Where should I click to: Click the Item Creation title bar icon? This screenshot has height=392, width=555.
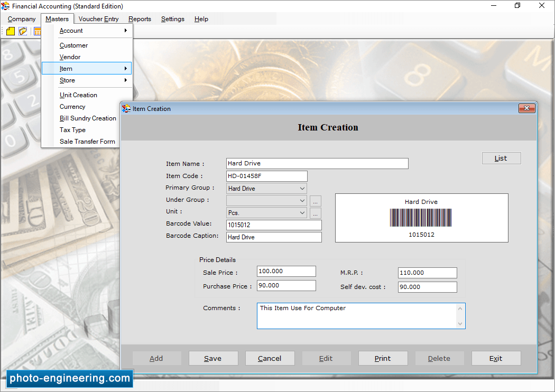[x=126, y=109]
